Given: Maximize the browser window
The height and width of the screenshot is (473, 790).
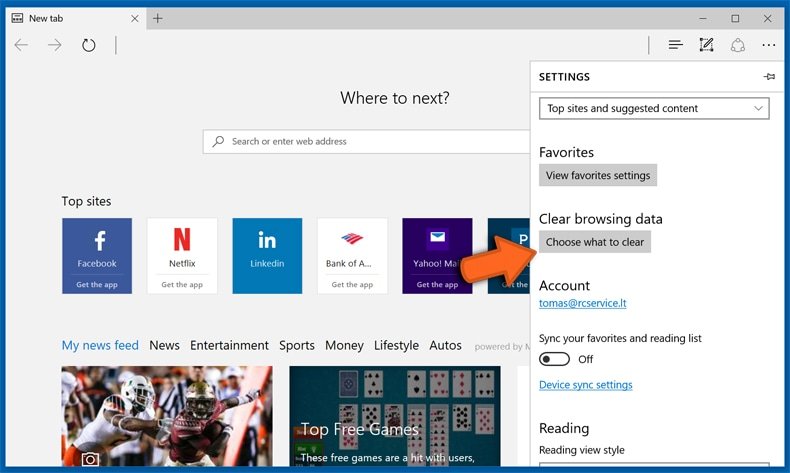Looking at the screenshot, I should 735,19.
